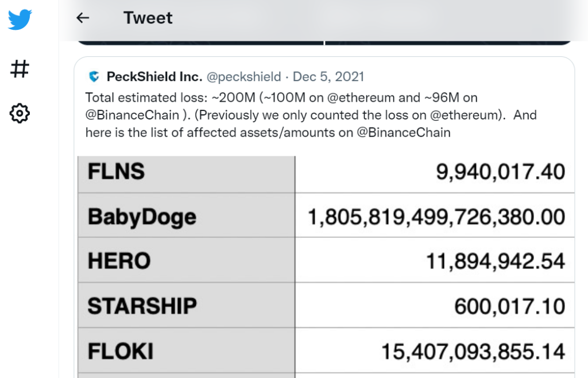This screenshot has height=378, width=588.
Task: Click @BinanceChain mention after "~96M on"
Action: point(132,115)
